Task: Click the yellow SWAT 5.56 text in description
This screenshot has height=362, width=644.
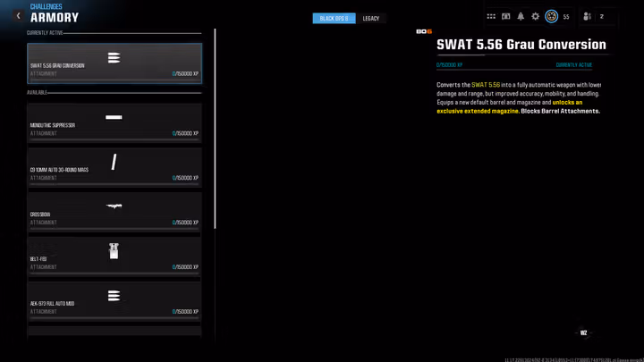Action: (x=486, y=85)
